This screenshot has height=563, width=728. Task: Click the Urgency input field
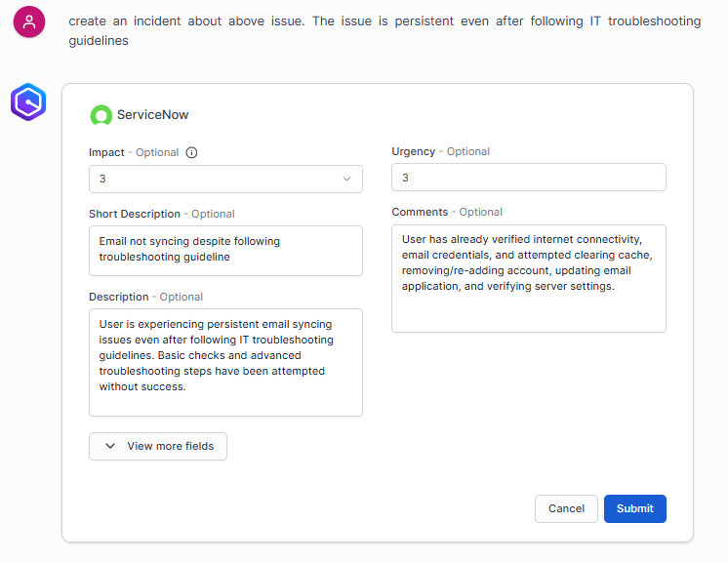click(528, 178)
